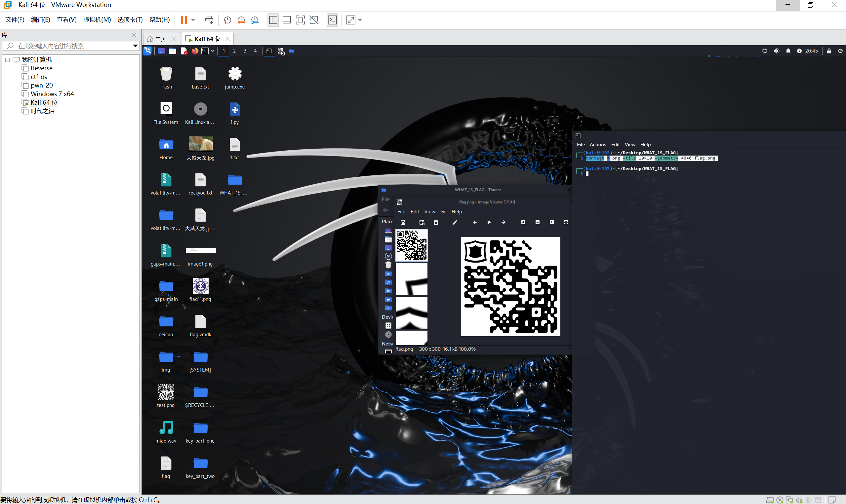
Task: Fit image to window icon in viewer
Action: (566, 223)
